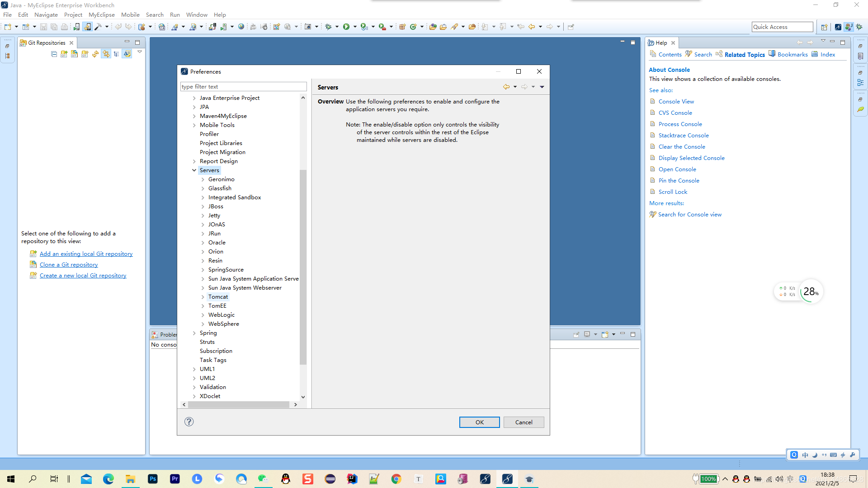The width and height of the screenshot is (868, 488).
Task: Click the preferences tree vertical scrollbar
Action: click(303, 267)
